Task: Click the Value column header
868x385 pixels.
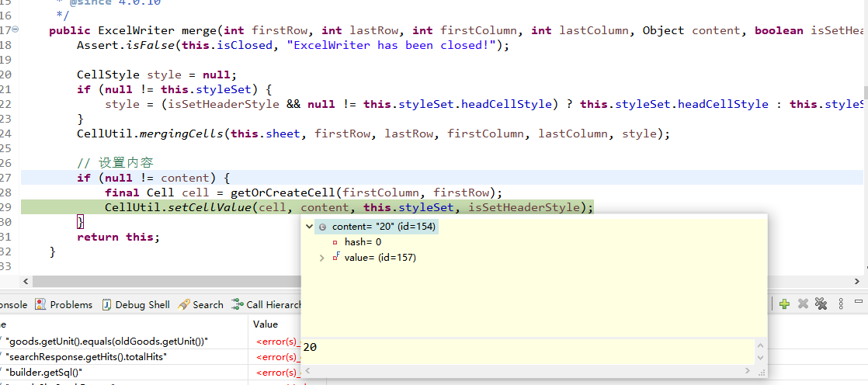Action: point(266,324)
